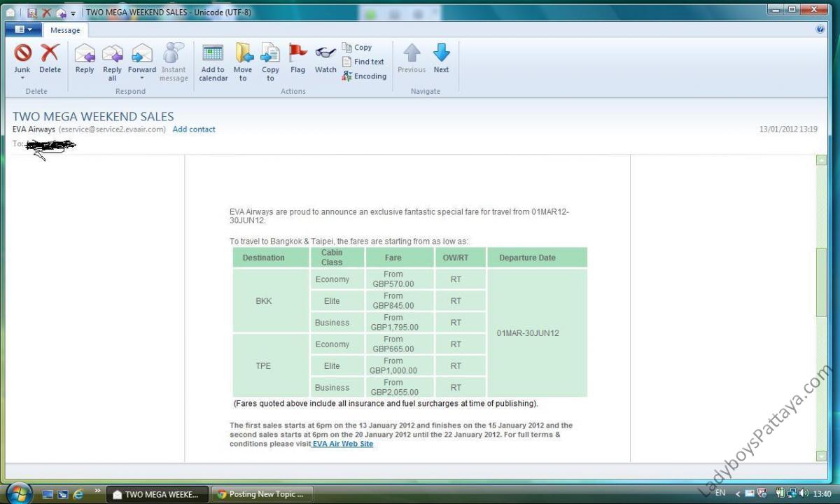Switch to the Message ribbon tab

65,30
